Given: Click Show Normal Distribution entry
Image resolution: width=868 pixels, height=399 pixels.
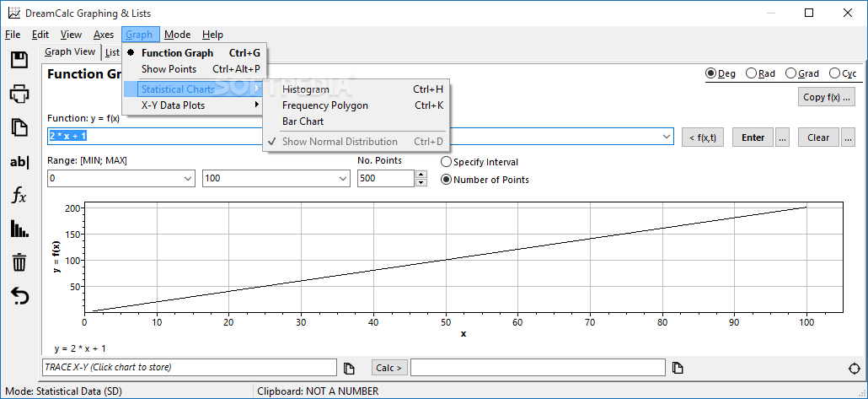Looking at the screenshot, I should click(x=356, y=142).
